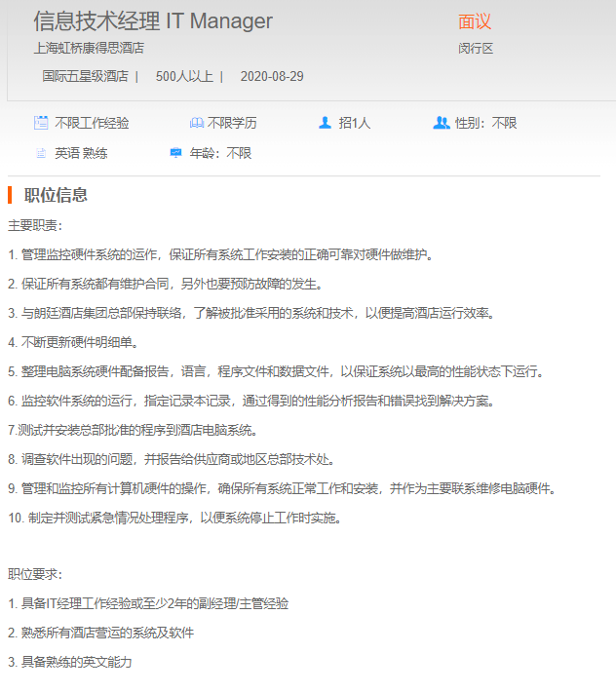
Task: Click the person icon beside 招1人
Action: tap(326, 123)
